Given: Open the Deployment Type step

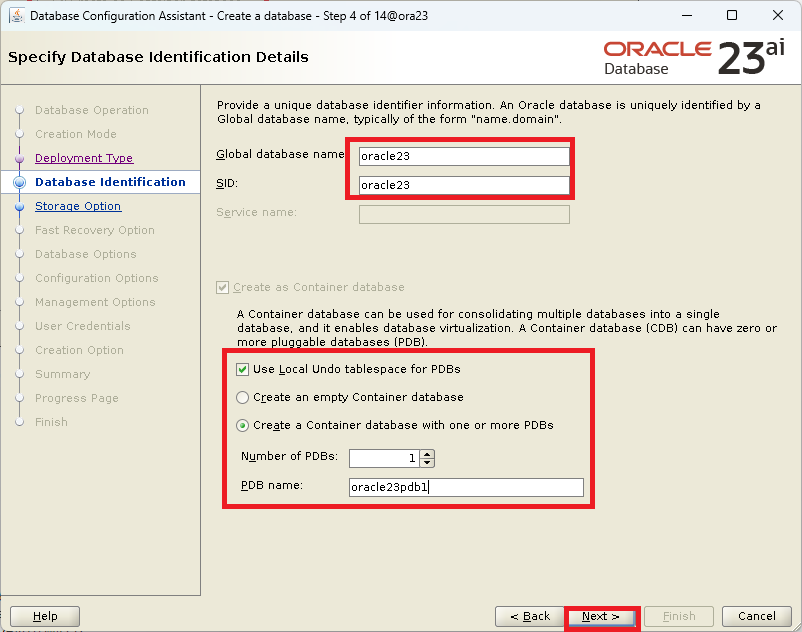Looking at the screenshot, I should click(84, 158).
